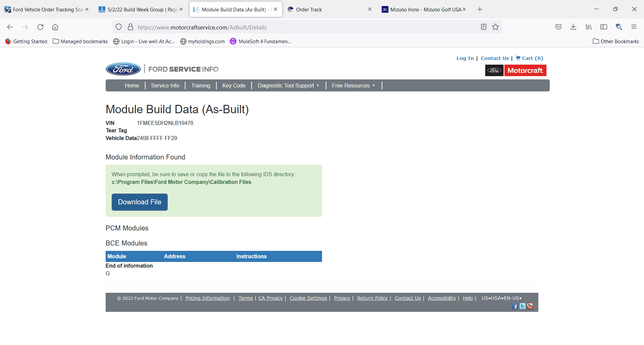644x345 pixels.
Task: Open the Cart (0) link
Action: pyautogui.click(x=529, y=58)
